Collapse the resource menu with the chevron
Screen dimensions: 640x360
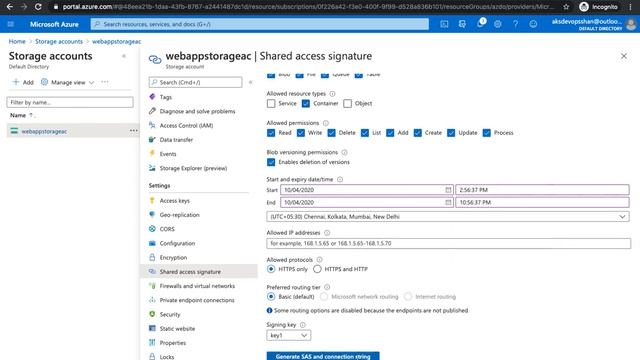point(251,82)
